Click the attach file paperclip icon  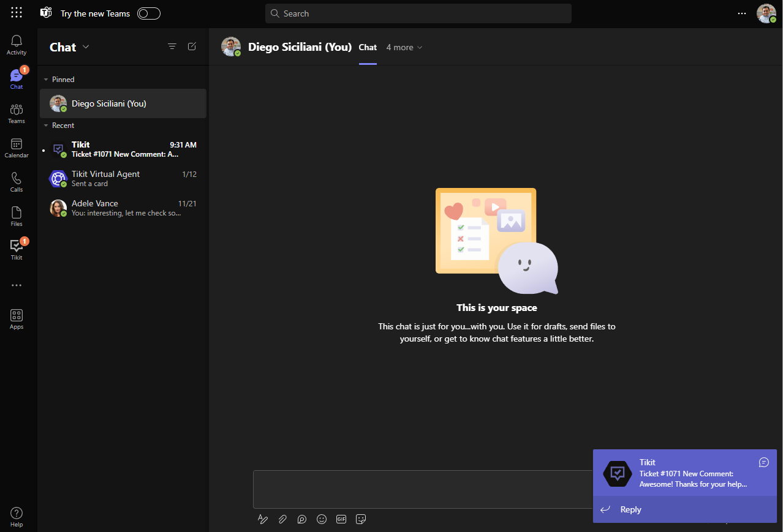click(282, 519)
